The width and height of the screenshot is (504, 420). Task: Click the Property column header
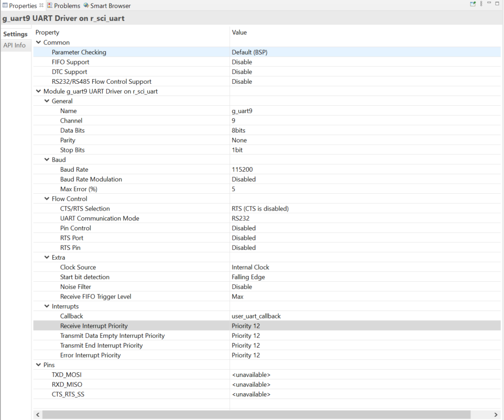tap(47, 32)
